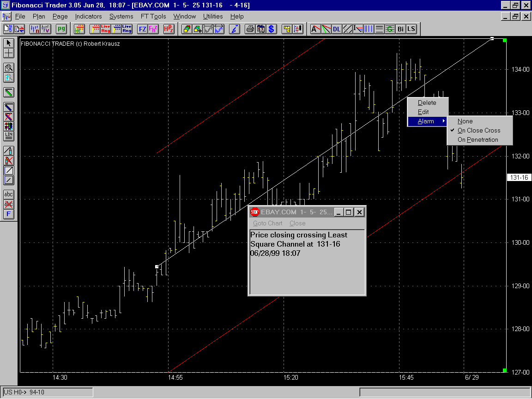Click the blue 'F' tool icon

[x=8, y=214]
